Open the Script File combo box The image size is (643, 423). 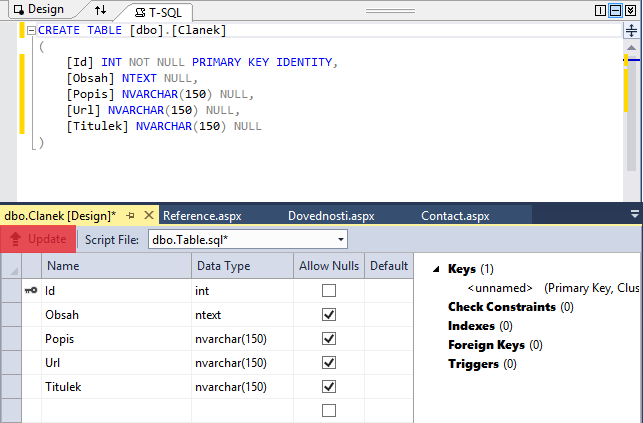point(248,239)
